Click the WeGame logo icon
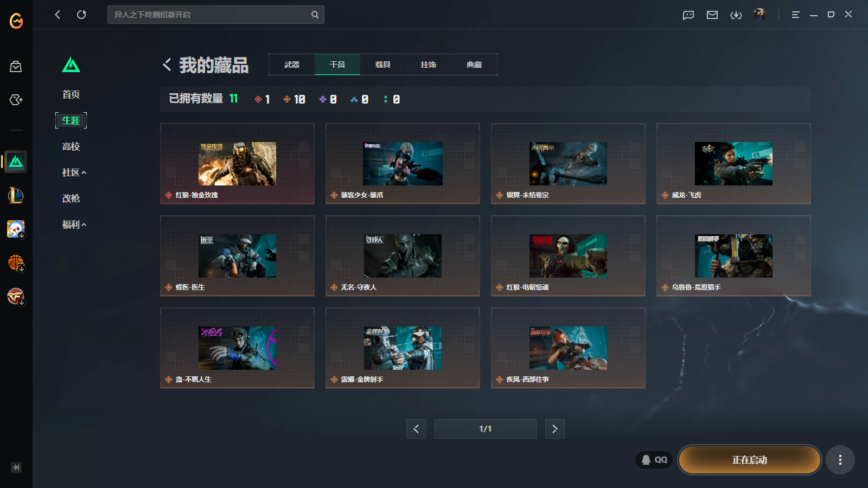Viewport: 868px width, 488px height. point(16,21)
